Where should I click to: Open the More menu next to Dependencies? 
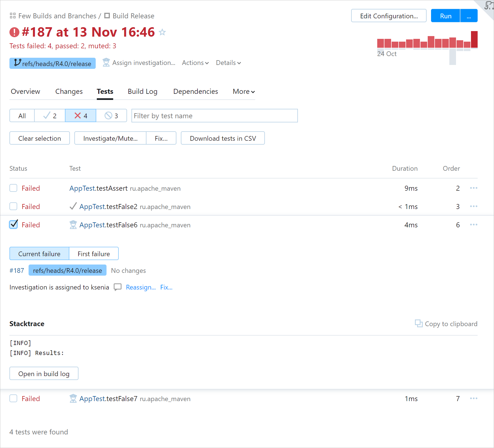click(243, 91)
